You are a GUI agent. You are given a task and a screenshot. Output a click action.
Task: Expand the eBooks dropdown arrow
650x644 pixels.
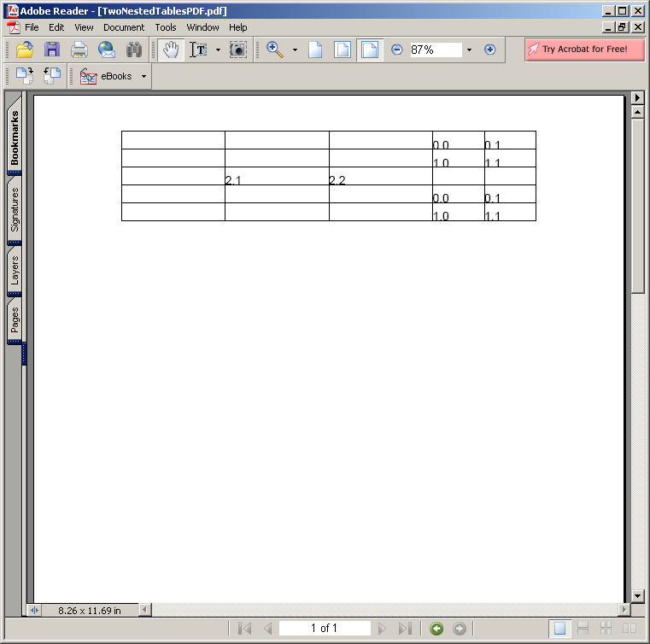click(x=143, y=76)
